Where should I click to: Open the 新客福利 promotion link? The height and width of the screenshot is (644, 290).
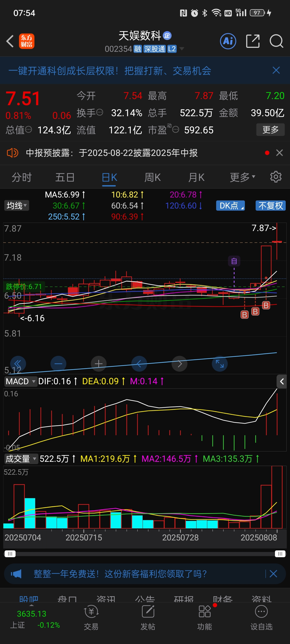(120, 574)
